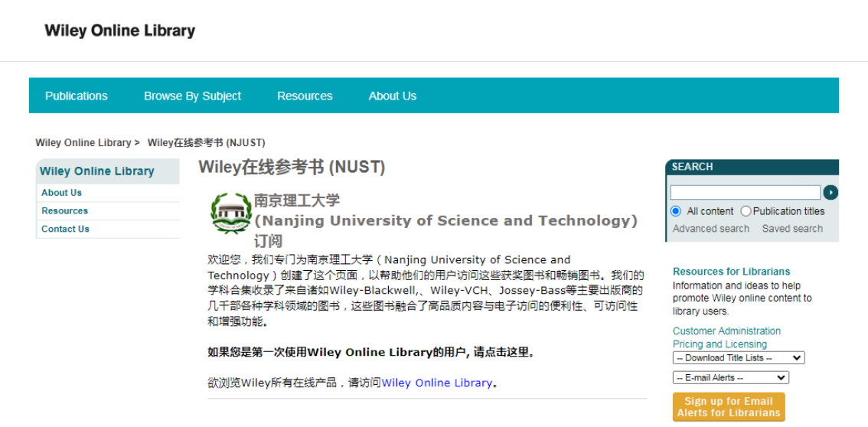868x427 pixels.
Task: Select the Publication titles radio option
Action: click(746, 211)
